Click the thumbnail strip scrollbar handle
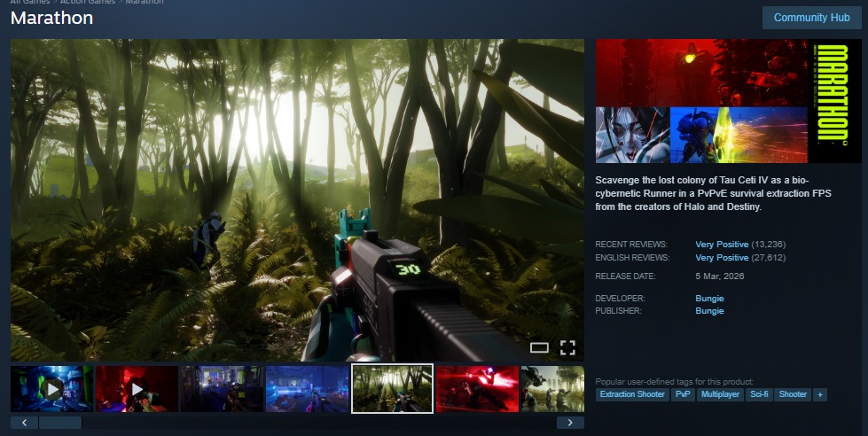The height and width of the screenshot is (436, 868). [60, 423]
